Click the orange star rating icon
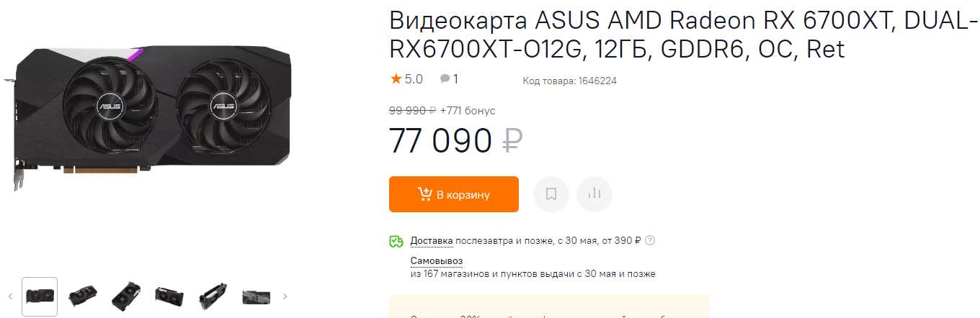This screenshot has width=980, height=318. coord(396,79)
